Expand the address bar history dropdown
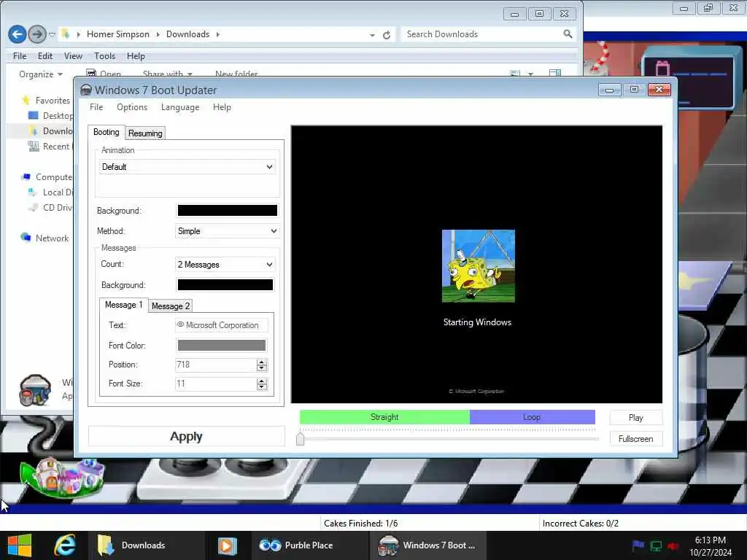The width and height of the screenshot is (747, 560). point(372,35)
